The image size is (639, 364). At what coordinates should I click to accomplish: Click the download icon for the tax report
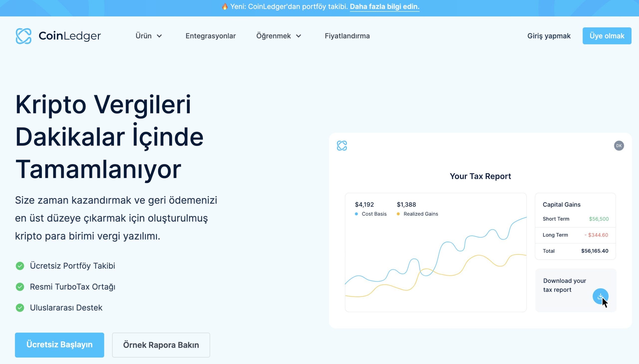601,296
